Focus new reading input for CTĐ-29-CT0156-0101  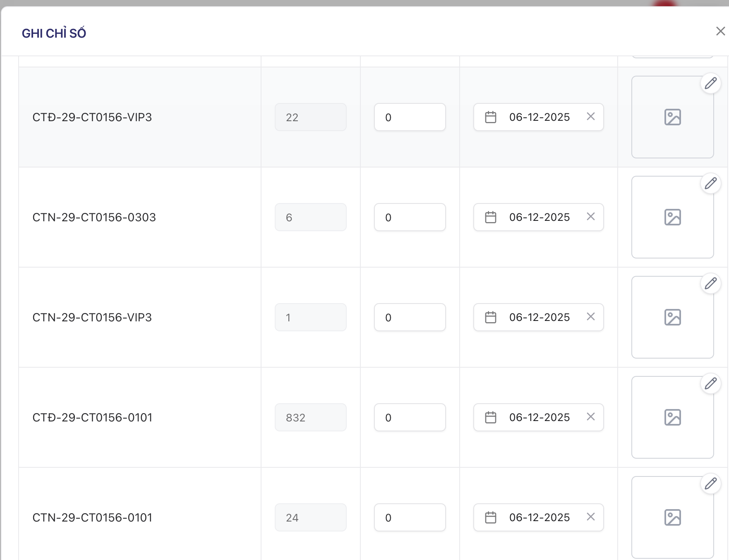(410, 417)
